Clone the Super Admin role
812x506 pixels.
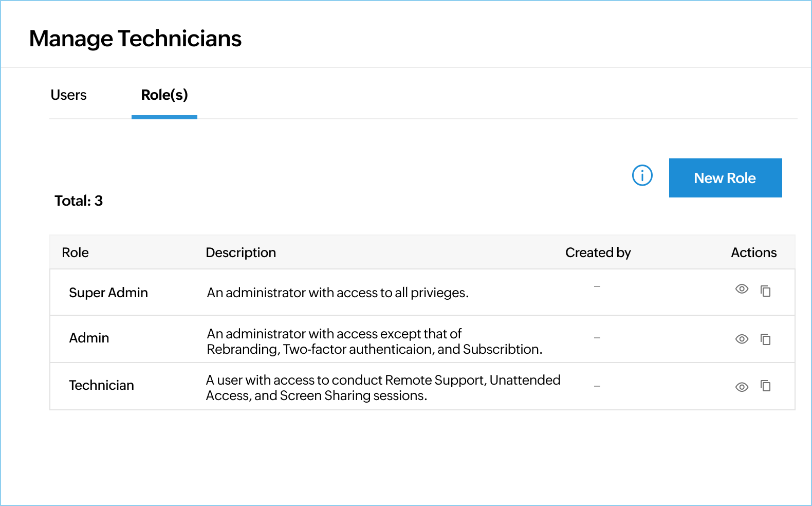click(x=766, y=291)
